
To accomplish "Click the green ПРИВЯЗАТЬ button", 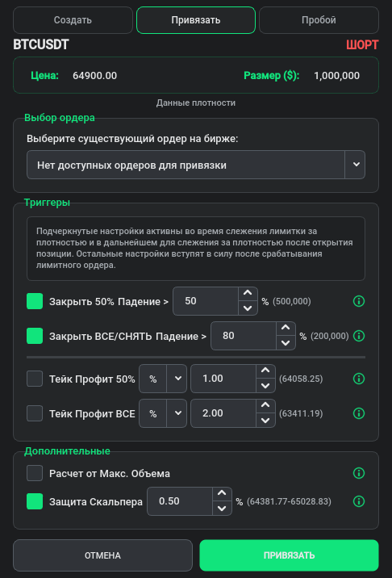I will click(x=290, y=555).
